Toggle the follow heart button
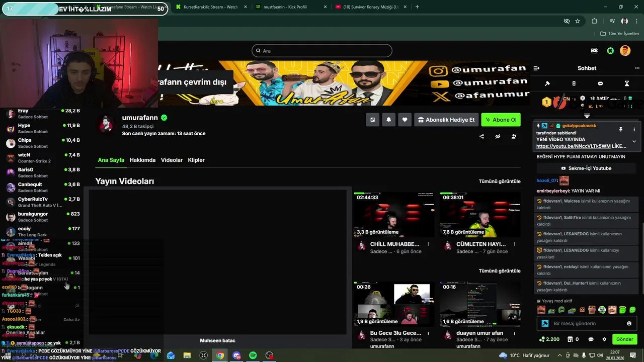644x362 pixels. pyautogui.click(x=405, y=120)
